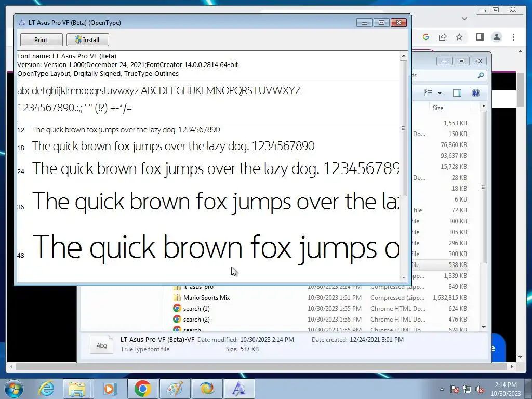
Task: Open Chrome's three-dot menu
Action: point(513,37)
